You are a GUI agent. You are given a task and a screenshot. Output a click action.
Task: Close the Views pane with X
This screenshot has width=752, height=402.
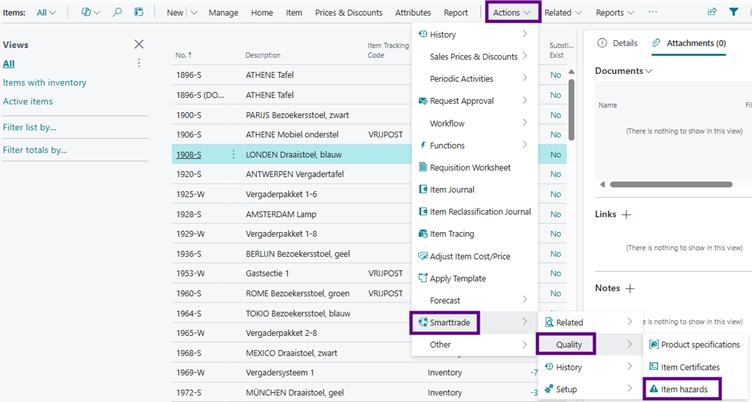click(139, 44)
